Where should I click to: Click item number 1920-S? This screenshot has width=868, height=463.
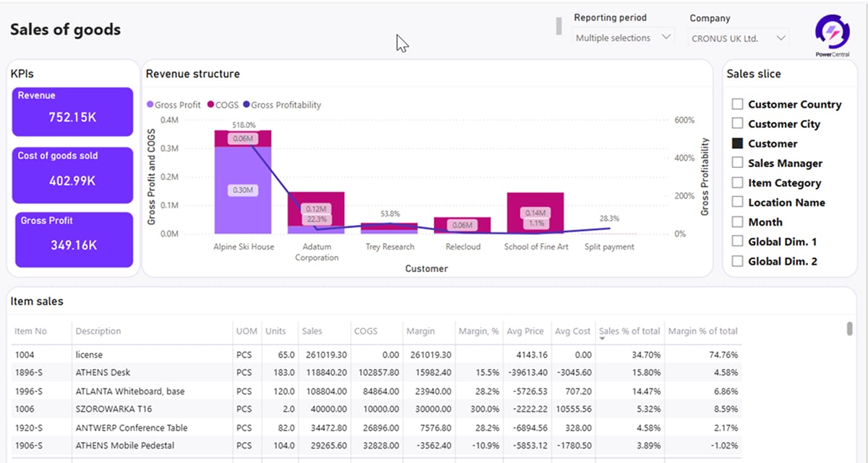(29, 427)
